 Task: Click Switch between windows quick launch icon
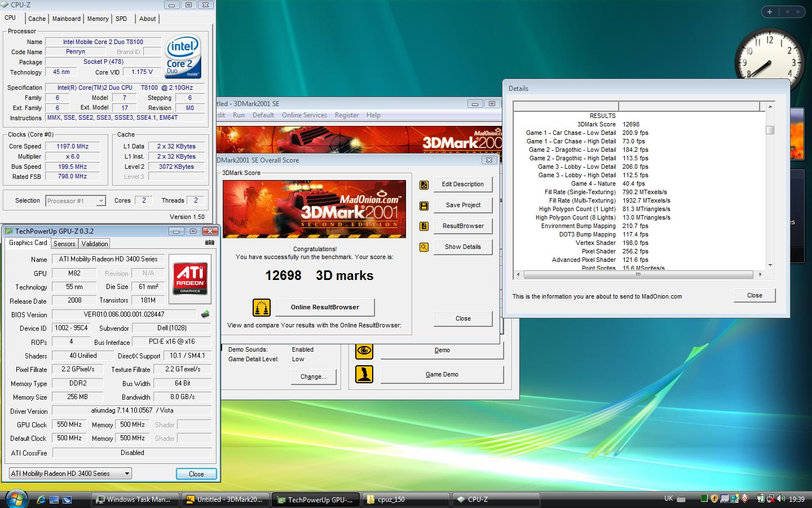67,500
